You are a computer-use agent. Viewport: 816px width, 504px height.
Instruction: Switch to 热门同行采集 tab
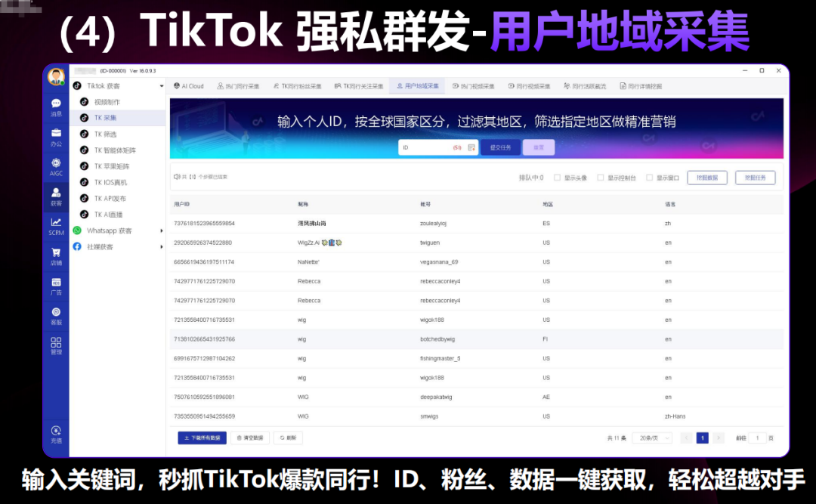pos(238,86)
